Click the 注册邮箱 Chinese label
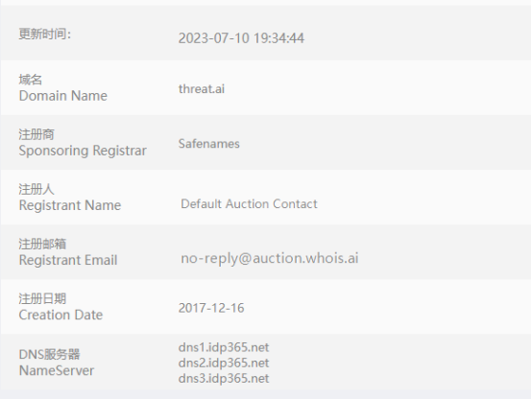532x399 pixels. tap(42, 244)
